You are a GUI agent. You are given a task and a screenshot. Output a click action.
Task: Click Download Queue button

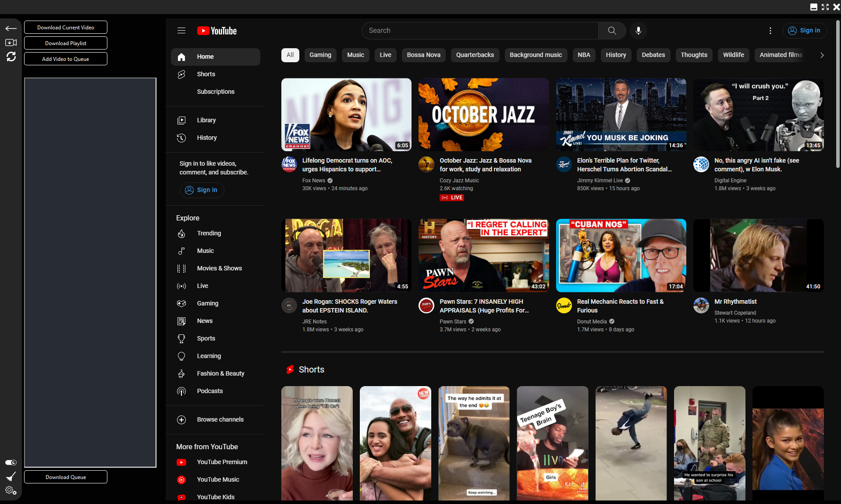tap(66, 477)
